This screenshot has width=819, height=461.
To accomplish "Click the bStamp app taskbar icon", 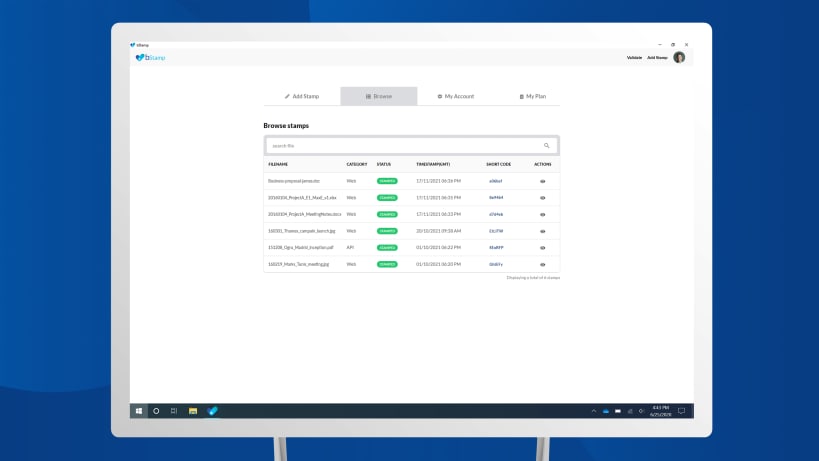I will 212,411.
